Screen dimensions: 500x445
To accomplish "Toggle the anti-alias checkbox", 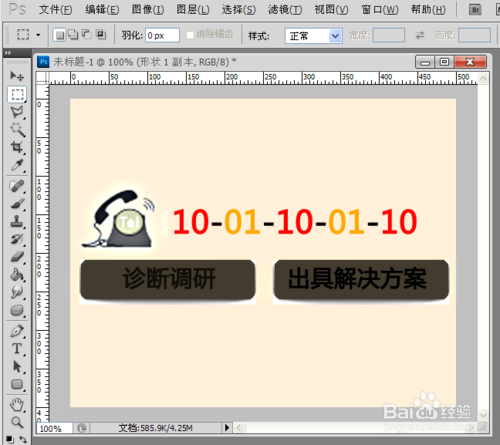I will click(x=190, y=35).
